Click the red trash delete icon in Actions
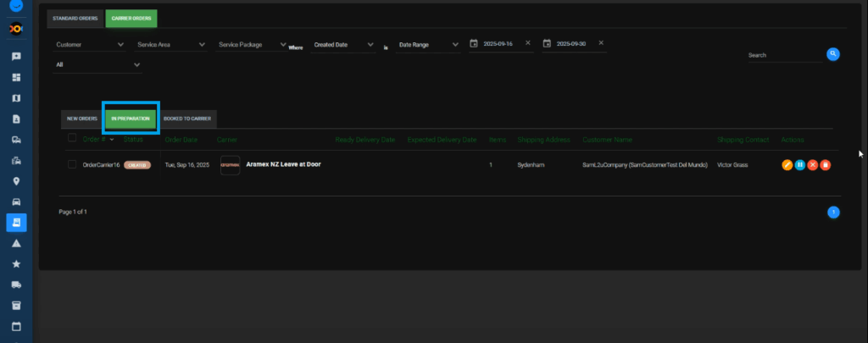 tap(826, 164)
